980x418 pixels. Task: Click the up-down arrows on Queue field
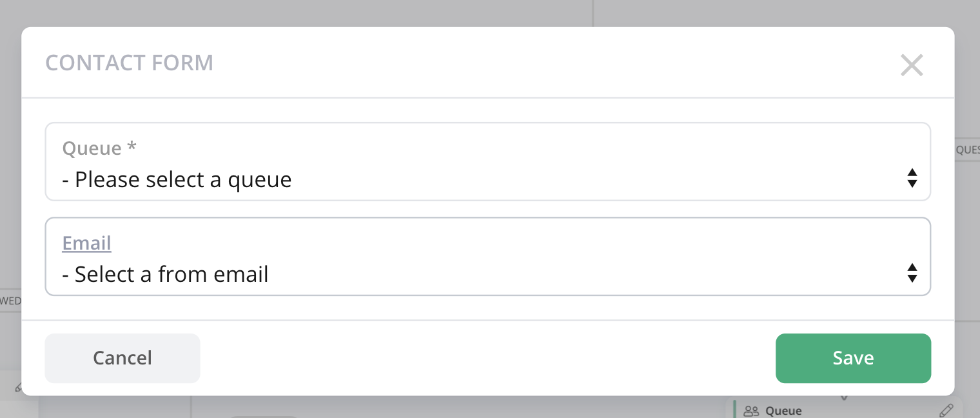(x=912, y=178)
